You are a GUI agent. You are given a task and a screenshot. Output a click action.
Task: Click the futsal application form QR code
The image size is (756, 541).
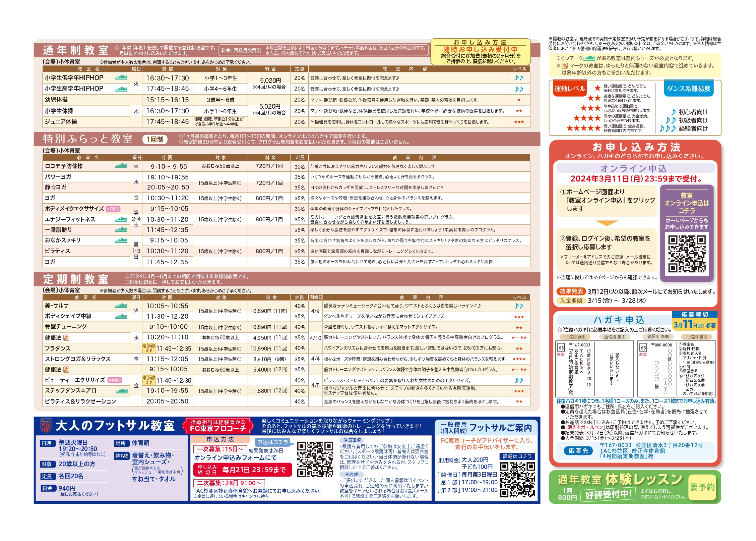point(315,459)
